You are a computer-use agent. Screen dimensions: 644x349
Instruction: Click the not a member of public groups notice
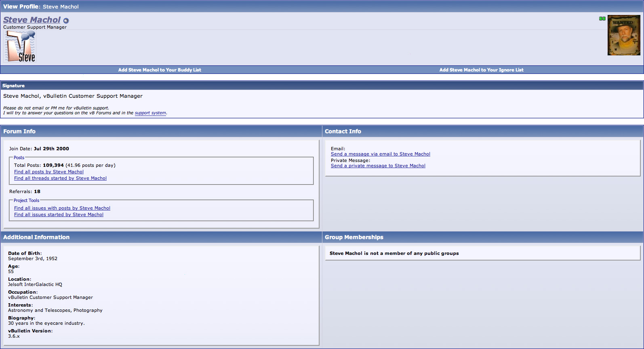(x=394, y=253)
